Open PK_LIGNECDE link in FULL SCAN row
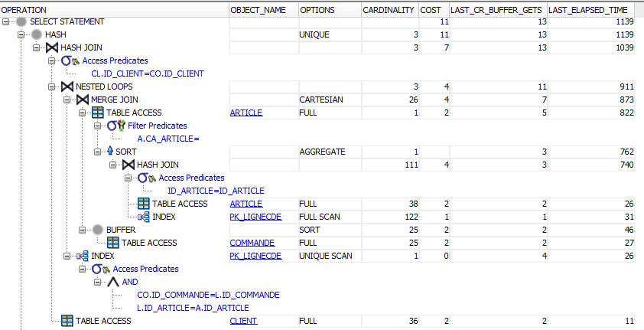The width and height of the screenshot is (644, 330). click(x=256, y=217)
